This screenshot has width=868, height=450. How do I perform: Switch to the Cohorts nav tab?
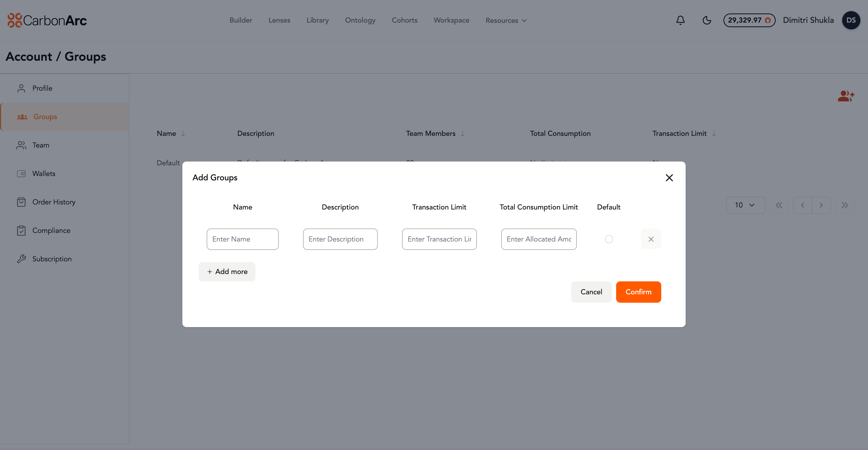pos(404,20)
